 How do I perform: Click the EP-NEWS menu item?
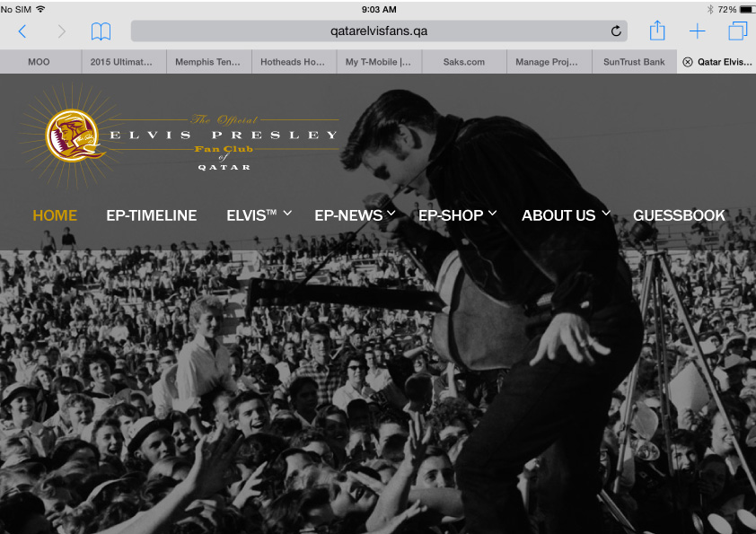click(348, 215)
